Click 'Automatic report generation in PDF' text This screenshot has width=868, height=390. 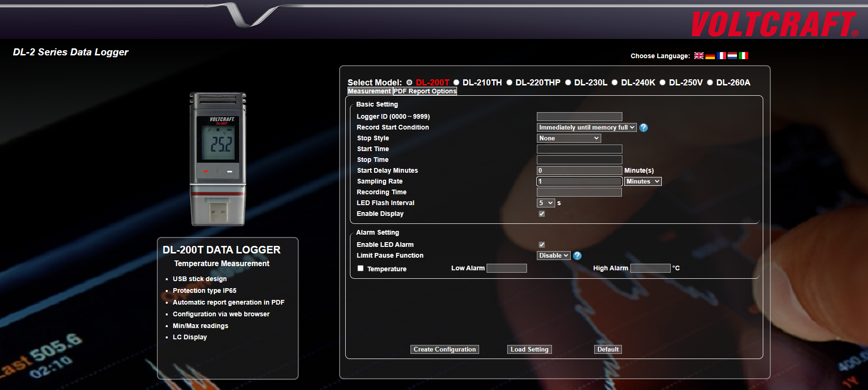tap(228, 302)
